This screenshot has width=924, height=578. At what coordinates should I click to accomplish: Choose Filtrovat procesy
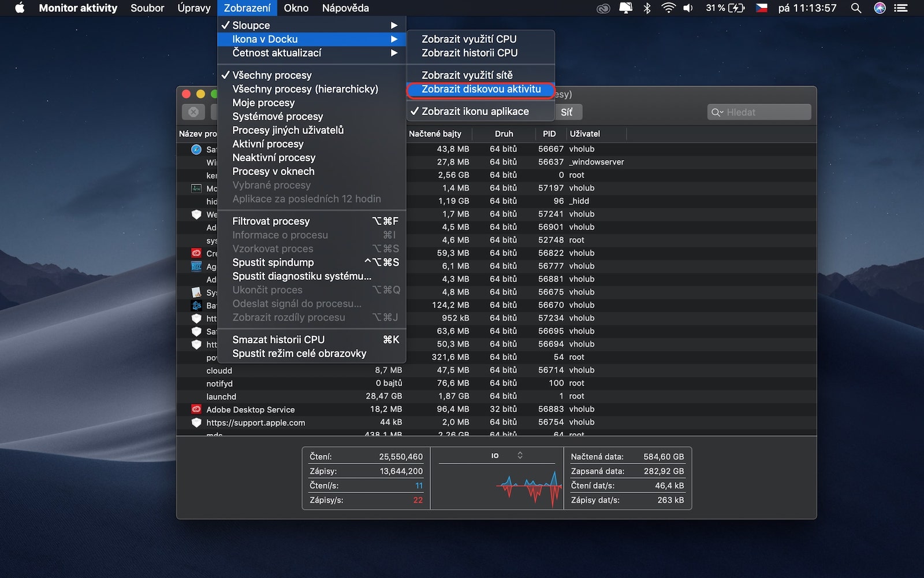pyautogui.click(x=311, y=221)
